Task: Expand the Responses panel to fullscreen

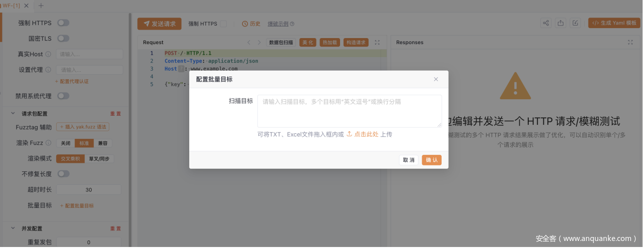Action: click(630, 43)
